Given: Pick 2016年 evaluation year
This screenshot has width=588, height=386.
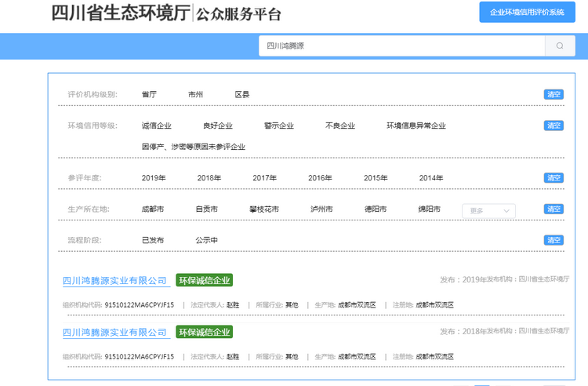Looking at the screenshot, I should click(320, 178).
